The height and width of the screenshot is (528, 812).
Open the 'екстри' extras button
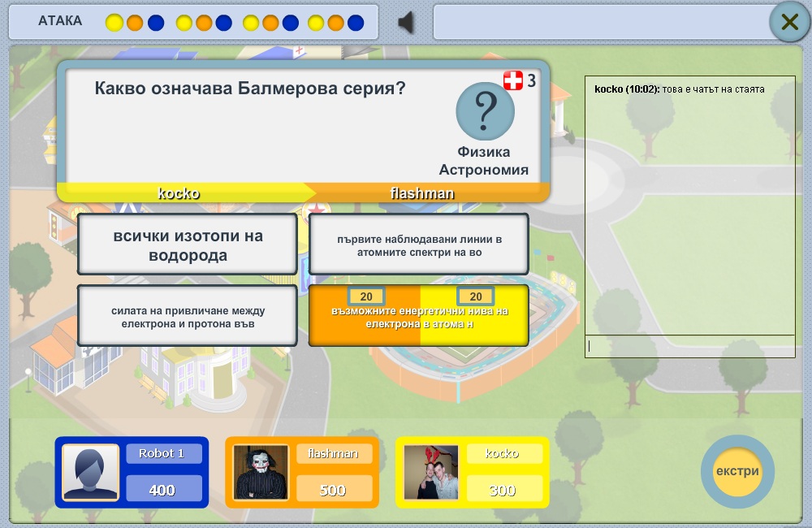(737, 471)
